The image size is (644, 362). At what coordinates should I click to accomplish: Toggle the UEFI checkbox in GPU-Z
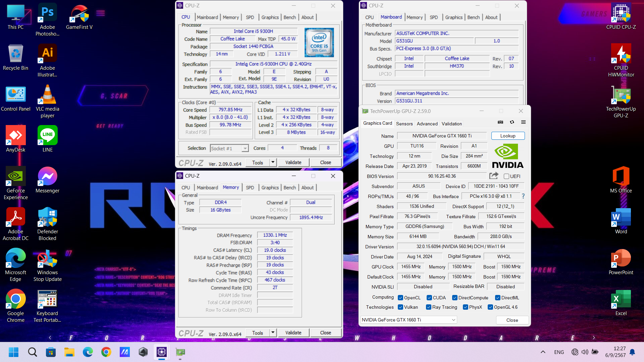coord(506,176)
